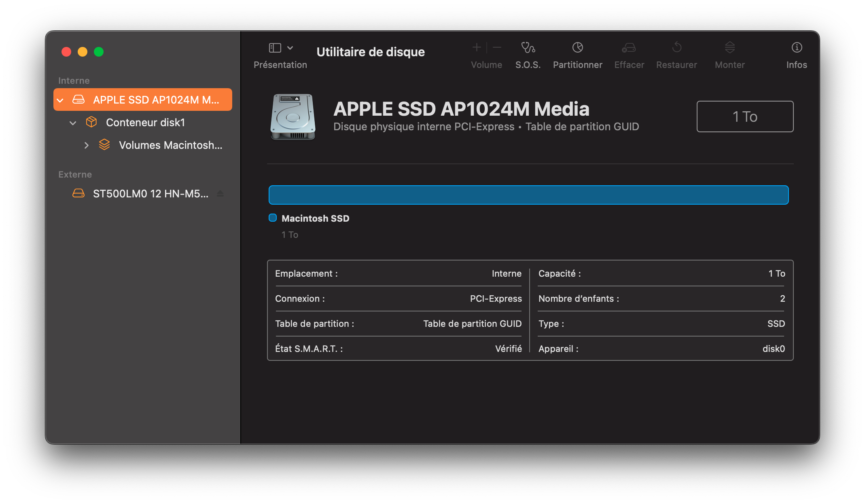Select external ST500LM0 12 HN-M5 disk
Screen dimensions: 865x504
[143, 193]
